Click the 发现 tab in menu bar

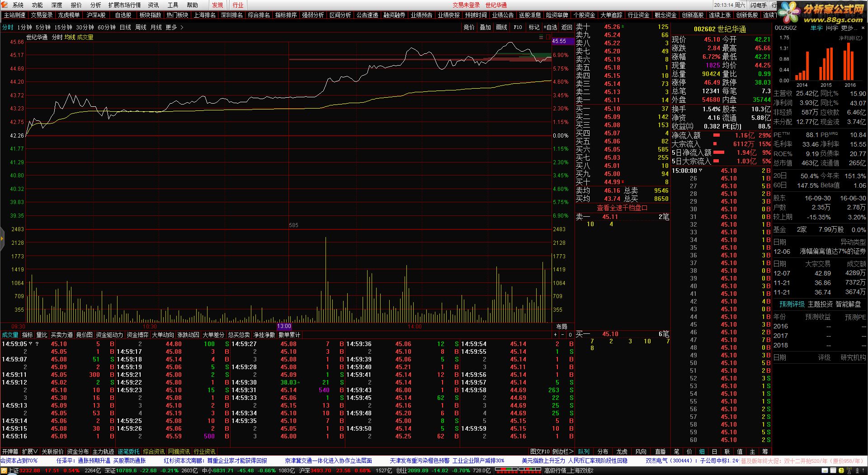(217, 5)
